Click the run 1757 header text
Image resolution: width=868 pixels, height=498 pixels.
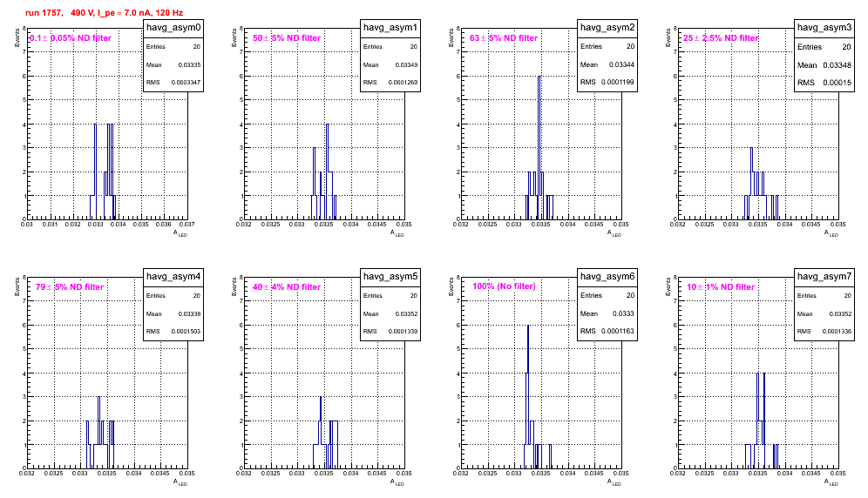[x=104, y=13]
